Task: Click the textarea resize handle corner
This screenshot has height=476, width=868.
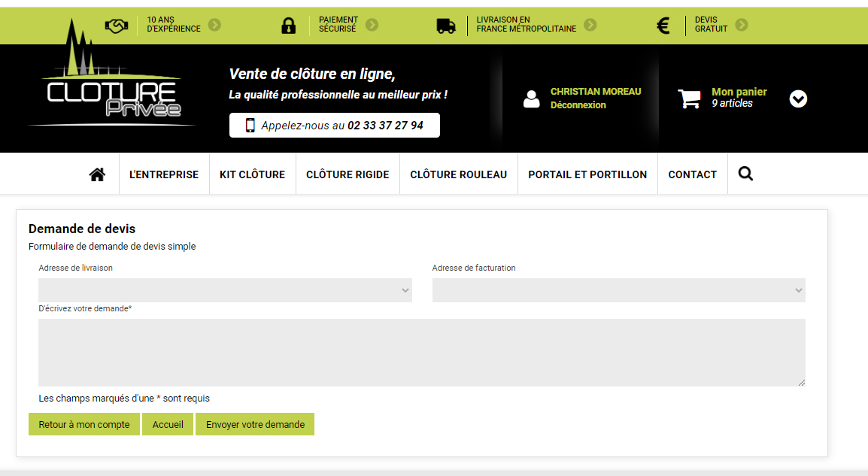Action: tap(802, 383)
